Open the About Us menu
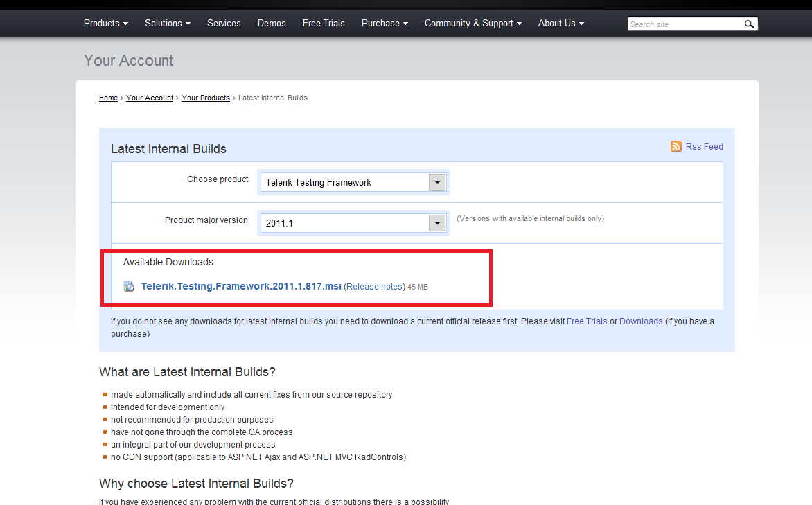812x505 pixels. click(561, 24)
